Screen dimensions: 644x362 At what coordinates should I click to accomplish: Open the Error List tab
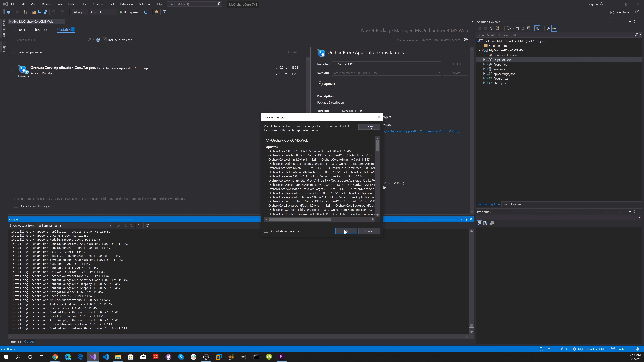(x=15, y=342)
